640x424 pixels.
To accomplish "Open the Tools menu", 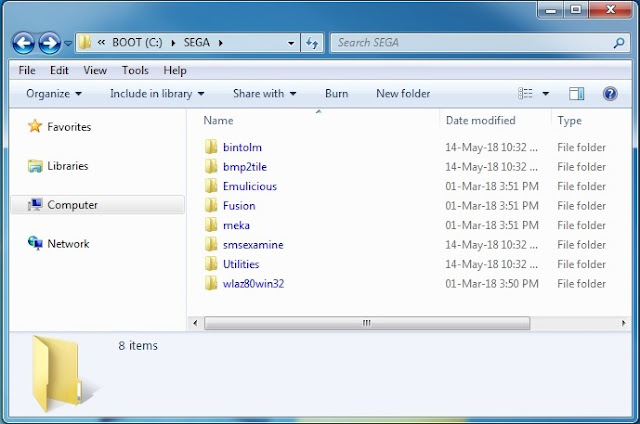I will coord(135,70).
